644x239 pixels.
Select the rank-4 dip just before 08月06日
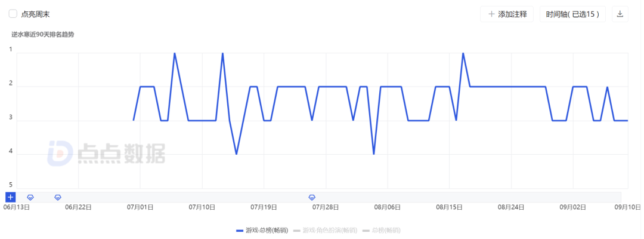pos(374,154)
